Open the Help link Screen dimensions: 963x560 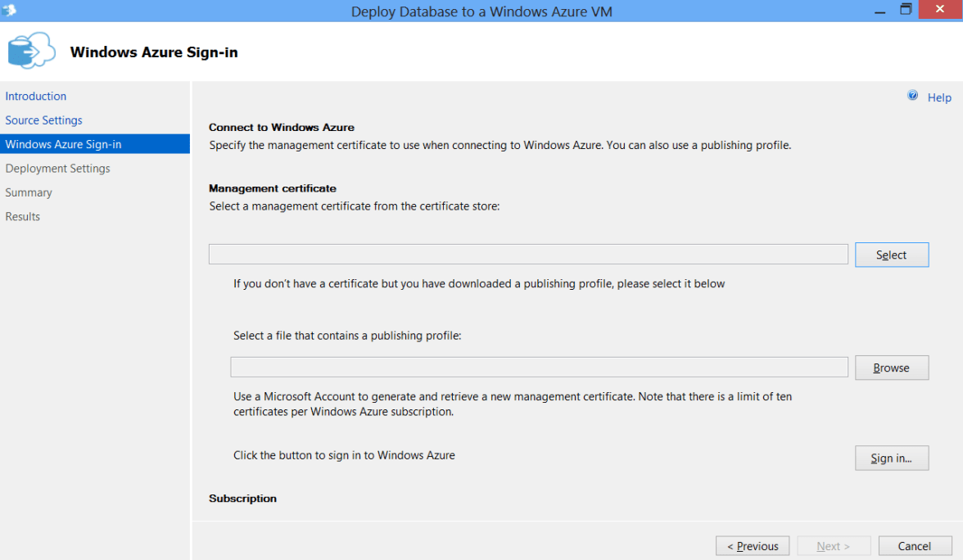tap(939, 97)
